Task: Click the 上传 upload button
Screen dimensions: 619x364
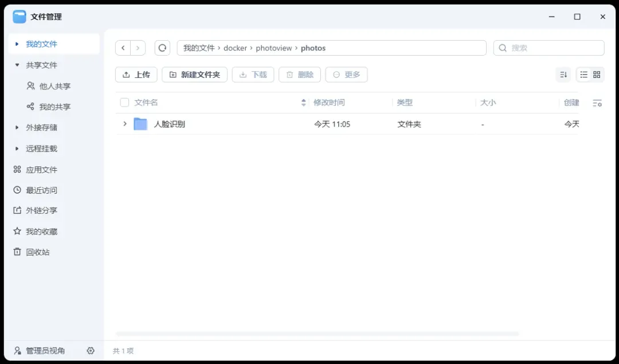Action: (136, 75)
